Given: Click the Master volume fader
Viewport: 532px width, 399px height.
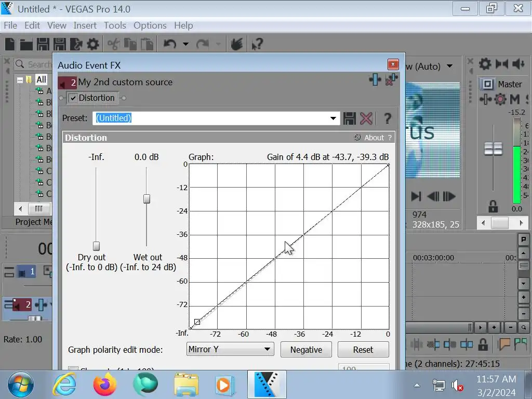Looking at the screenshot, I should tap(493, 149).
